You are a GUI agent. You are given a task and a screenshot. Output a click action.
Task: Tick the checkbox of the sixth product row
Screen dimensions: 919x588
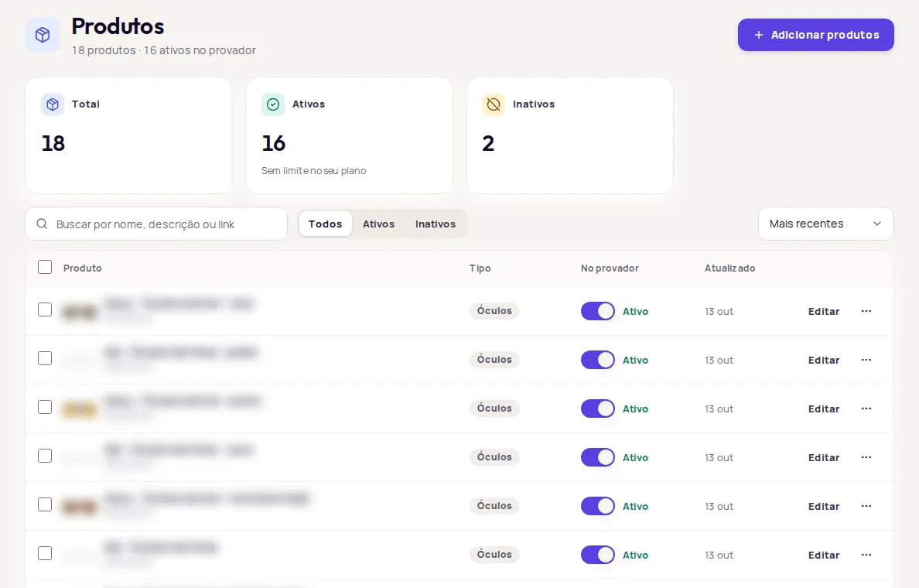45,553
